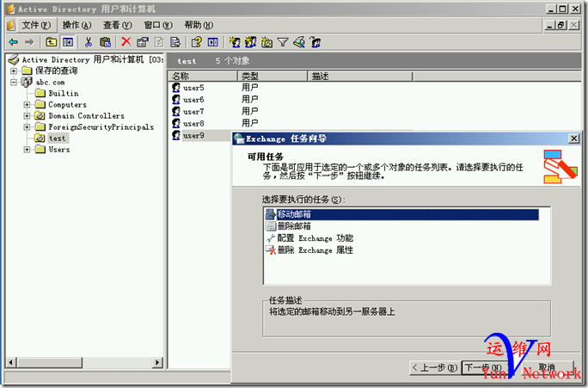Select 移动邮箱 task in list
The image size is (588, 388).
point(401,214)
